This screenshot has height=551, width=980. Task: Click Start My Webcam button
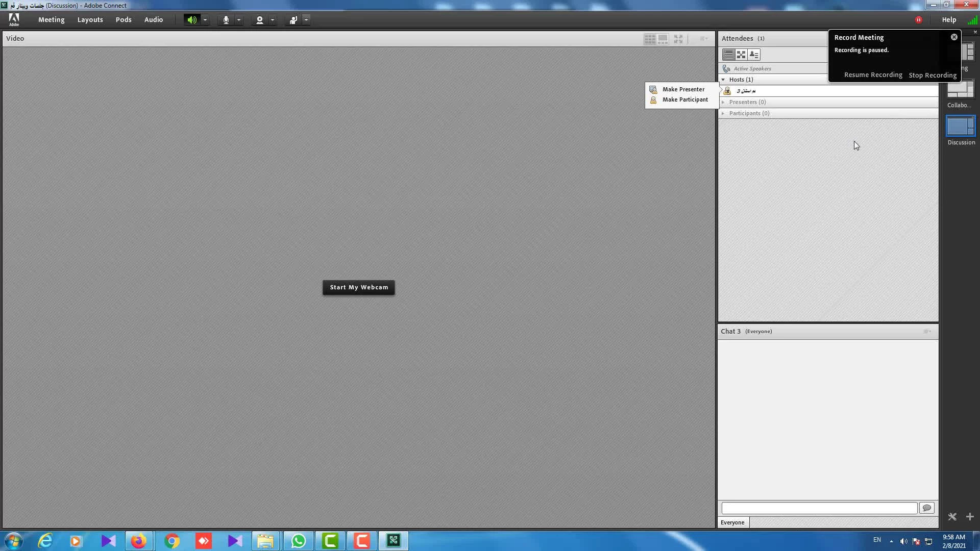click(358, 287)
